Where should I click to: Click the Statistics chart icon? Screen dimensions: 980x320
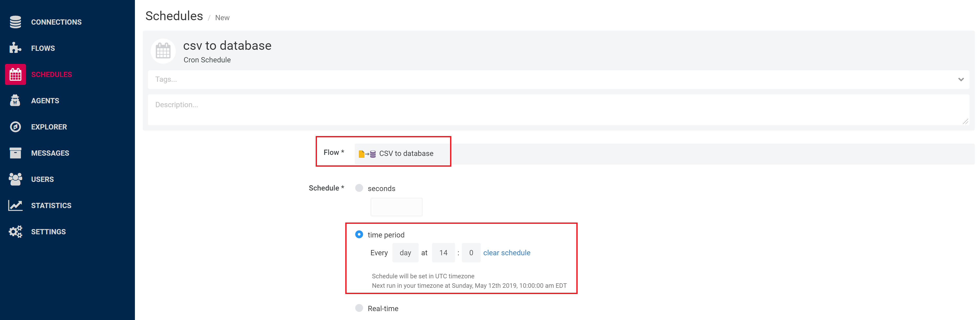[x=15, y=205]
